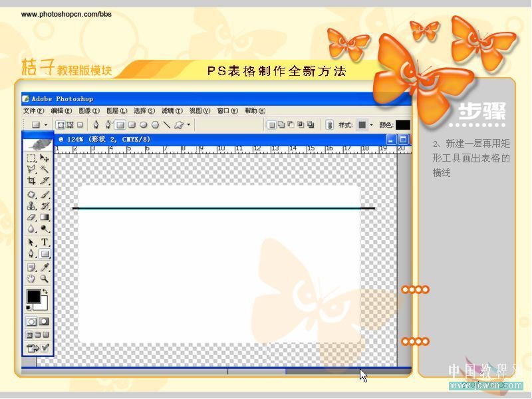Choose Ellipse shape in options bar
Viewport: 532px width, 399px height.
click(x=144, y=125)
